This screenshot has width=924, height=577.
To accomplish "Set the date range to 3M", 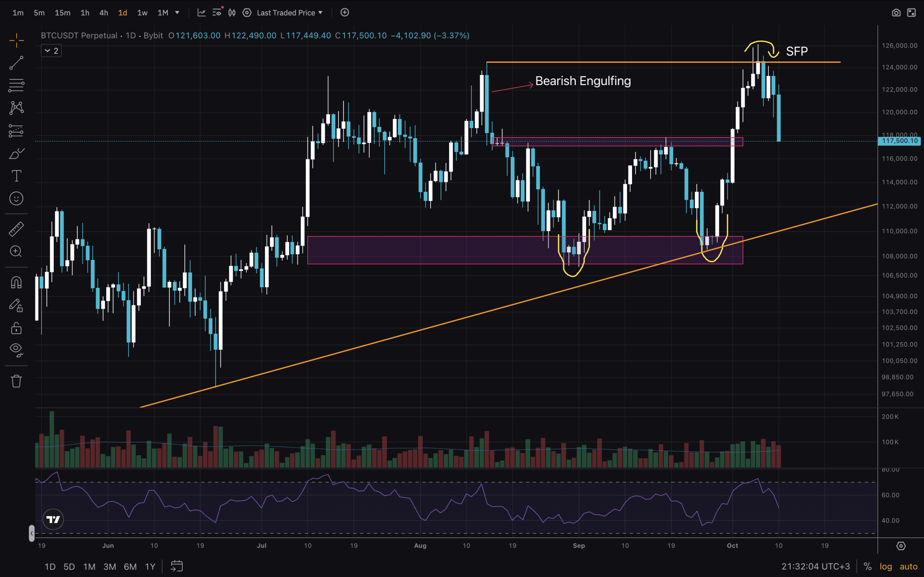I will (x=110, y=566).
